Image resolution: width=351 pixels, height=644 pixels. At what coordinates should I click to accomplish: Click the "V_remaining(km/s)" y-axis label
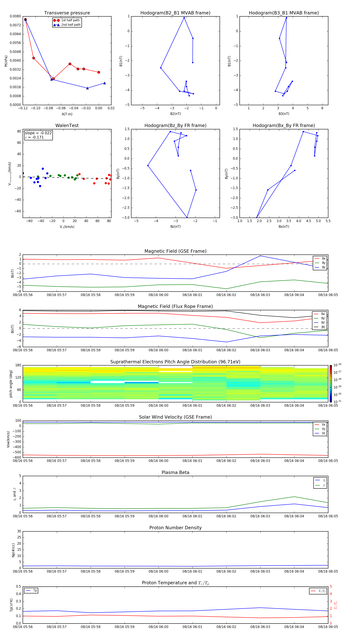coord(10,173)
